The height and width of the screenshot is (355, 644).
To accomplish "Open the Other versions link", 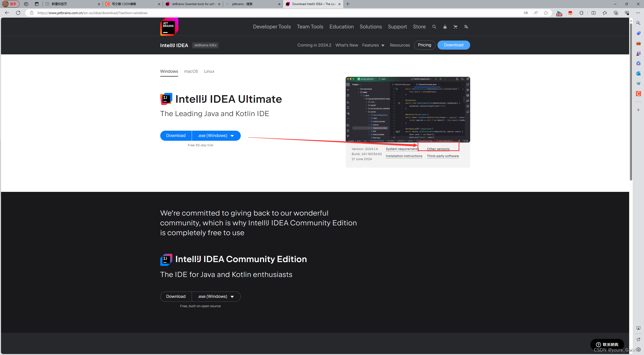I will click(x=438, y=149).
